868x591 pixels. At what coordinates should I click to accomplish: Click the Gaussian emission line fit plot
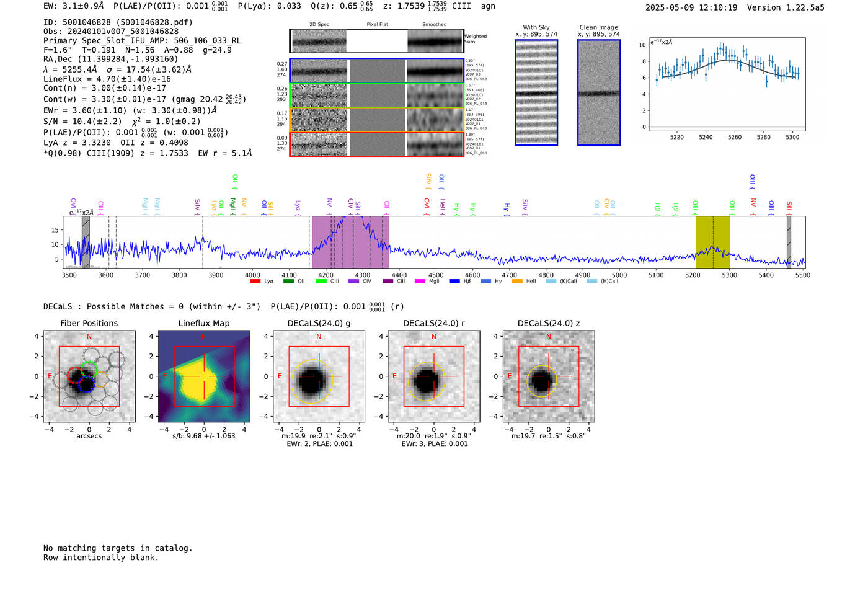coord(727,84)
